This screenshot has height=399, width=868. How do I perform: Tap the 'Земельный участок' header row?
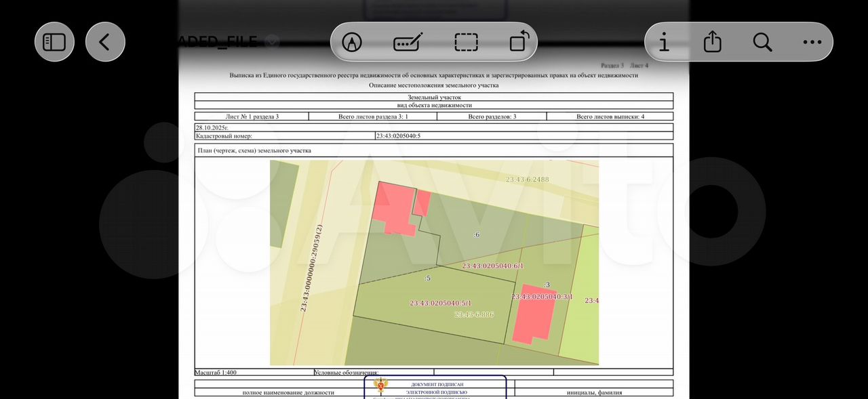[433, 98]
